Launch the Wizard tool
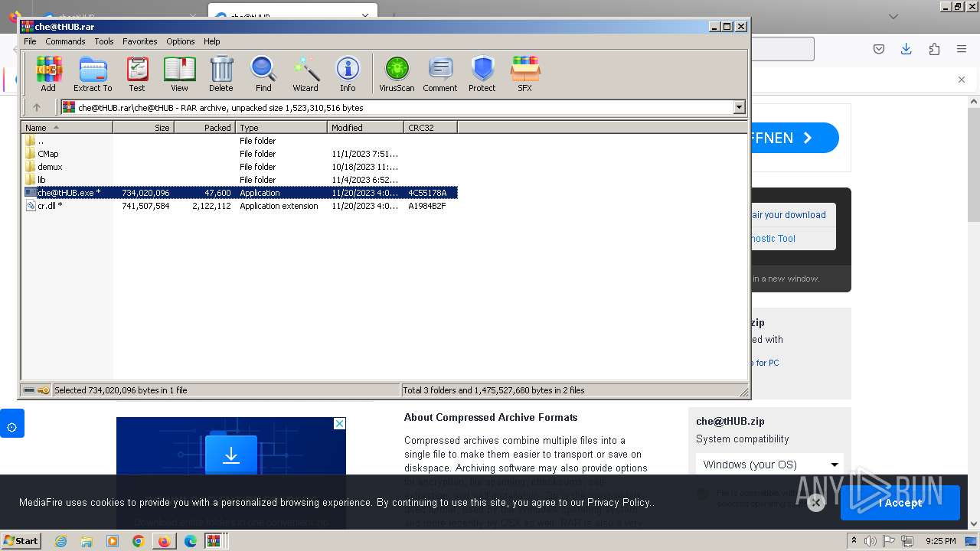This screenshot has width=980, height=551. 305,74
